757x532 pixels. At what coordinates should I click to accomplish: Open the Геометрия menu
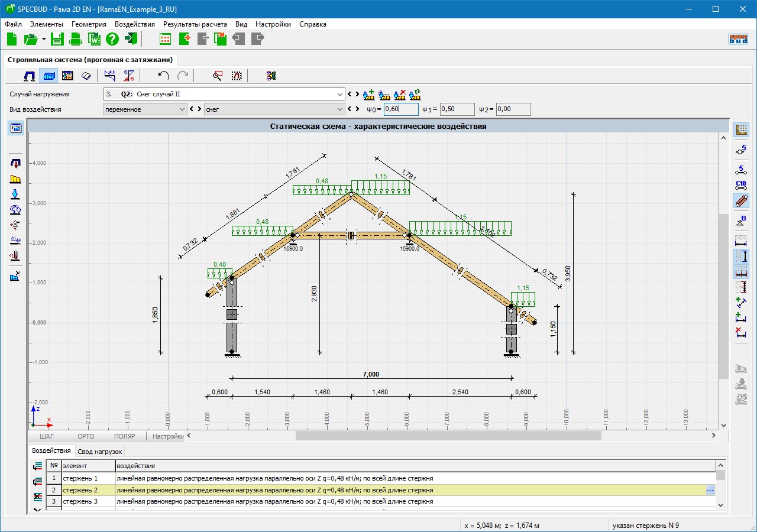[89, 24]
